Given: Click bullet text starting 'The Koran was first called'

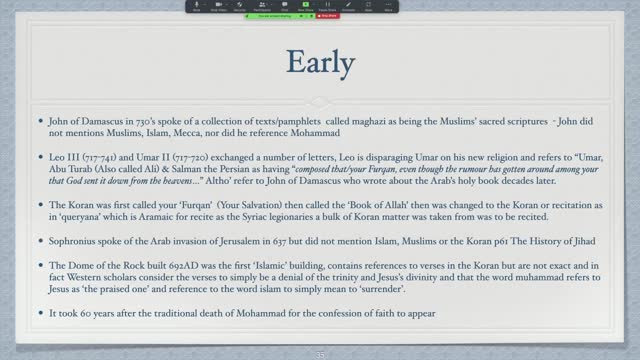Looking at the screenshot, I should point(326,211).
